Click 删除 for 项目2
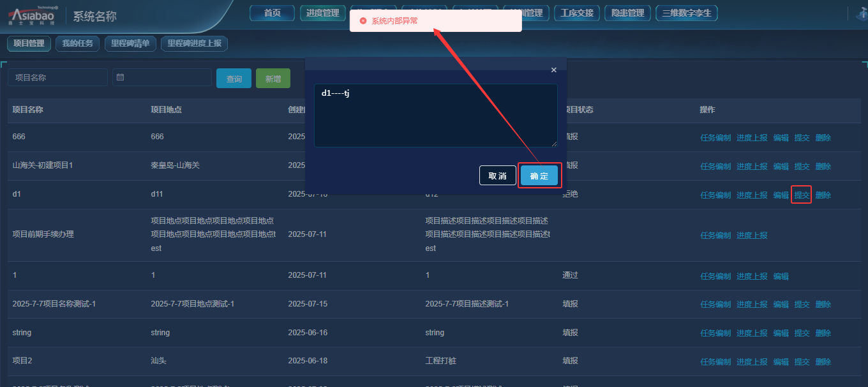The height and width of the screenshot is (387, 868). (823, 362)
